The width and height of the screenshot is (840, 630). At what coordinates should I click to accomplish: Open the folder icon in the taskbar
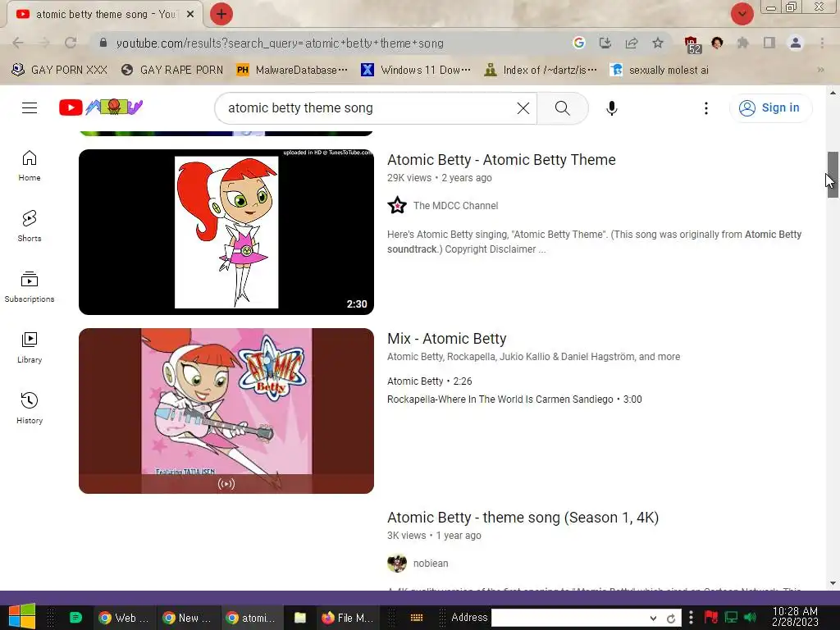pos(300,619)
